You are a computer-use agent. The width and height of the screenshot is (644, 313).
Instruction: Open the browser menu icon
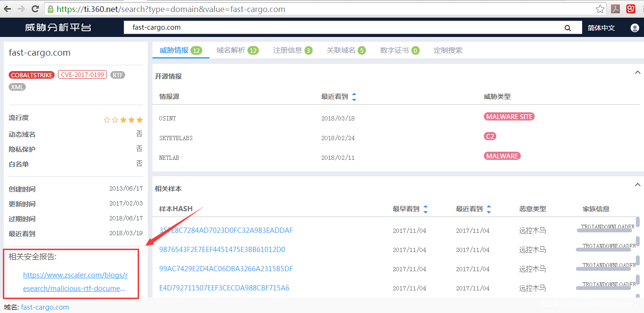pyautogui.click(x=642, y=9)
